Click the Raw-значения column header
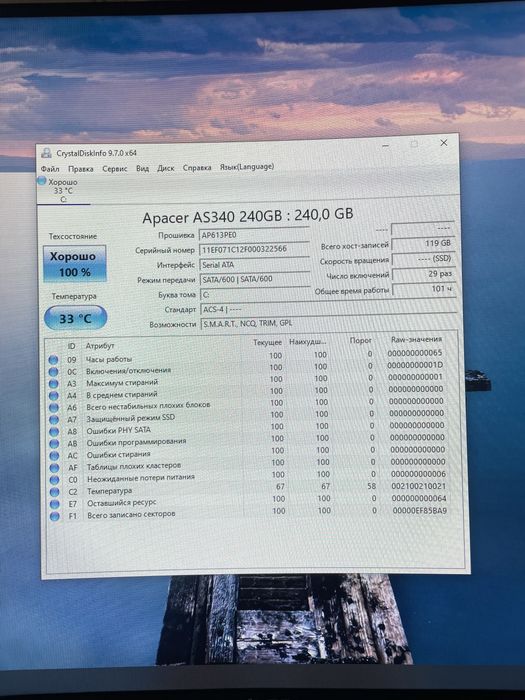The width and height of the screenshot is (525, 700). [x=417, y=339]
